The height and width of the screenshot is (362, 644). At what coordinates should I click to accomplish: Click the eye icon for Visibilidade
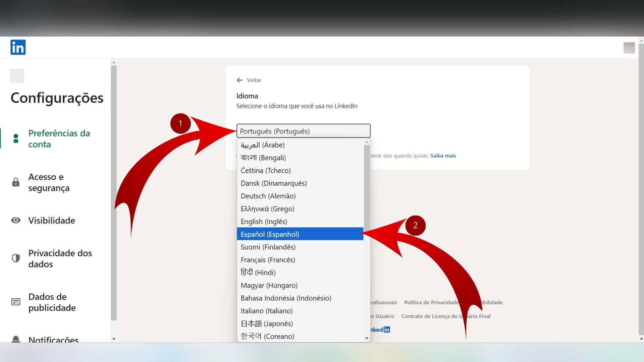click(16, 220)
